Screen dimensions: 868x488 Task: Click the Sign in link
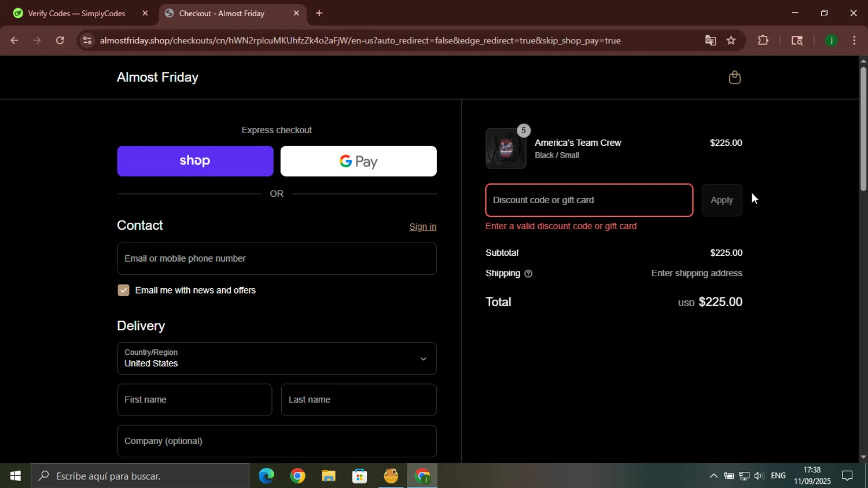(422, 227)
